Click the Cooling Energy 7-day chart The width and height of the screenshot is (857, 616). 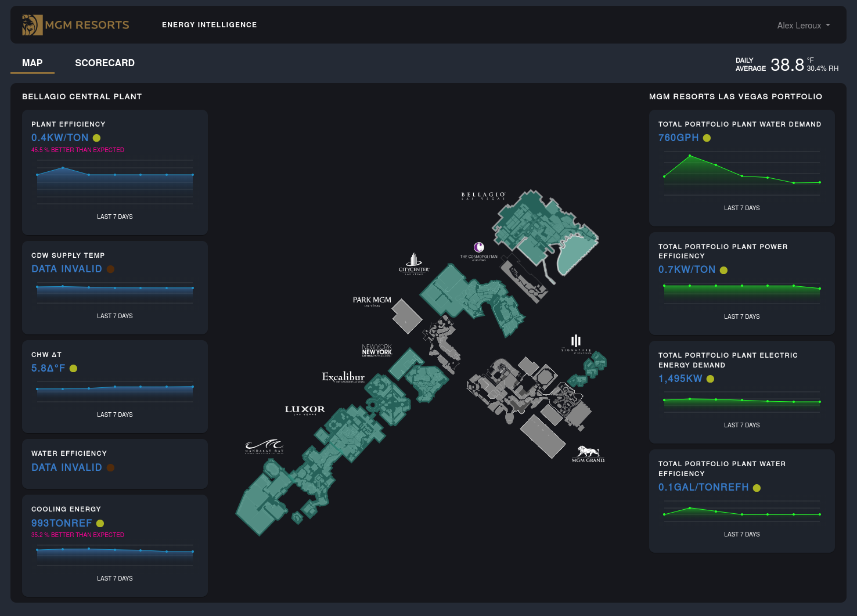coord(115,555)
